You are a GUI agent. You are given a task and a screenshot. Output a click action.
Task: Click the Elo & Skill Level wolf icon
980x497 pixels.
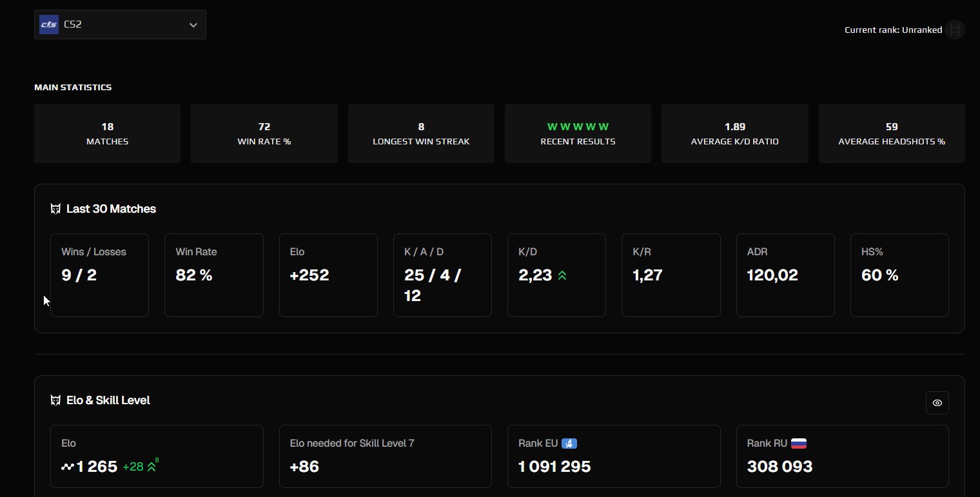tap(55, 400)
